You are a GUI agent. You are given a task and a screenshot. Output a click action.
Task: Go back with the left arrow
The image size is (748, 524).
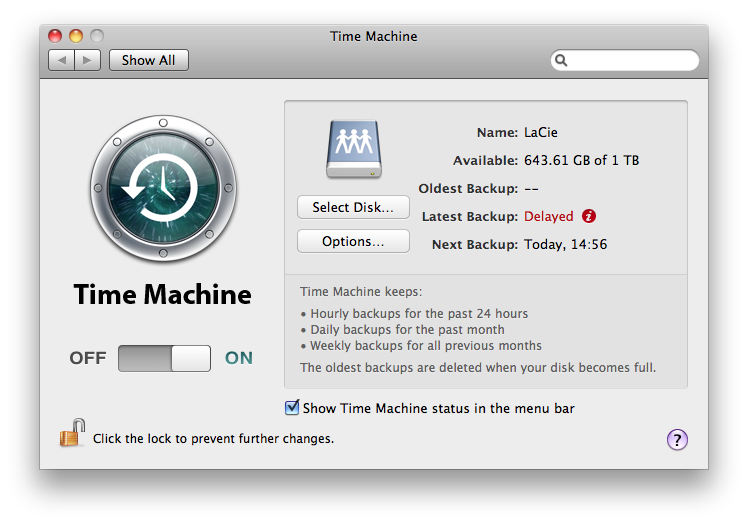[62, 60]
